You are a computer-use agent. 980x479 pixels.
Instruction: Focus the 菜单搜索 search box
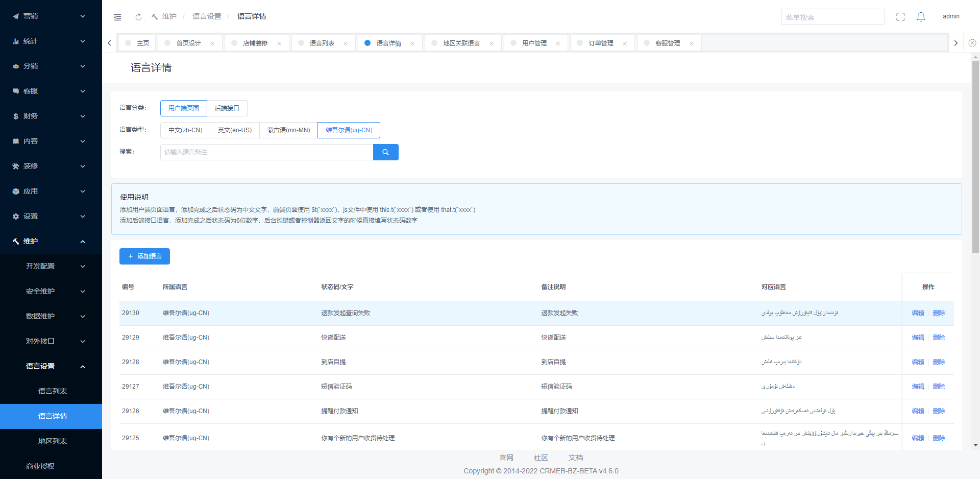pyautogui.click(x=832, y=17)
